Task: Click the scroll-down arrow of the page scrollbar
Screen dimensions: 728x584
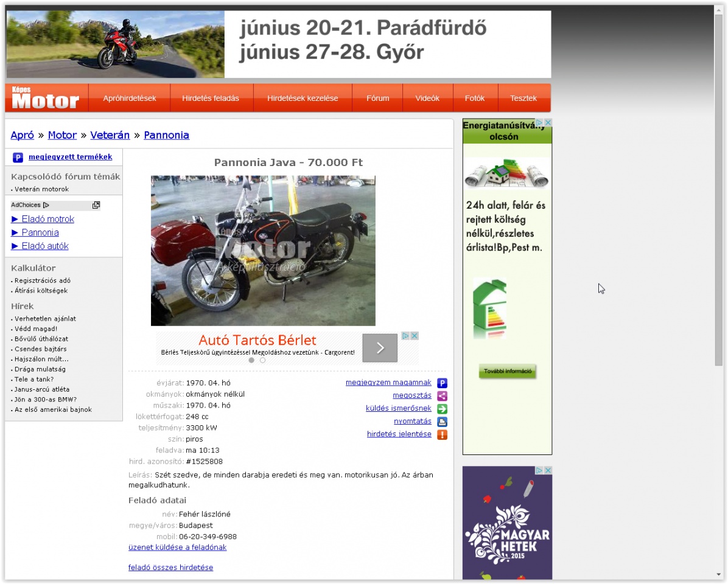Action: pyautogui.click(x=719, y=574)
